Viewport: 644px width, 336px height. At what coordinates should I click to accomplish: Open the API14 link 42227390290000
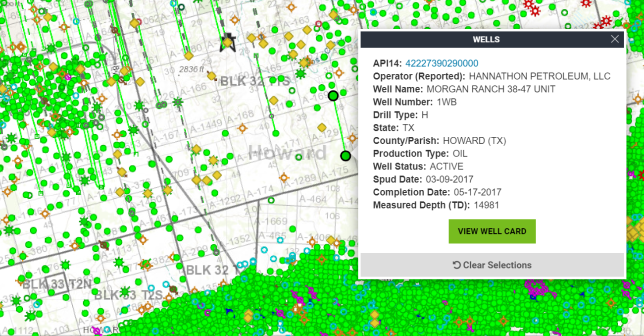(442, 63)
